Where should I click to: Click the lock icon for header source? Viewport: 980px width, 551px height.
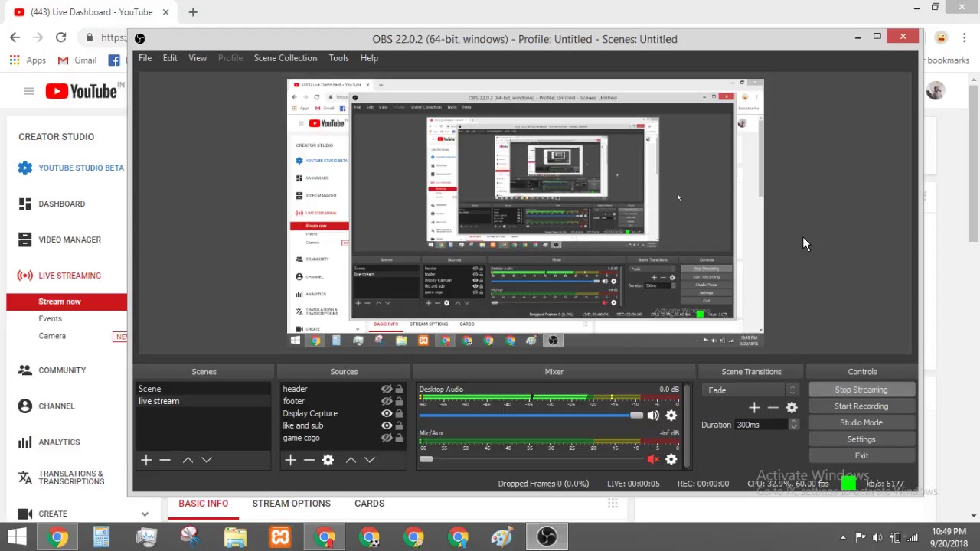[399, 389]
